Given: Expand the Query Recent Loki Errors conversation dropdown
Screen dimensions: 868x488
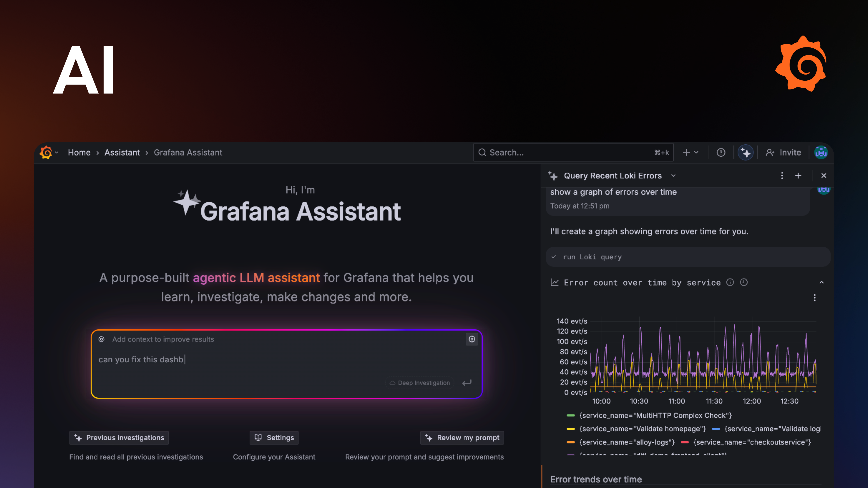Looking at the screenshot, I should coord(673,176).
